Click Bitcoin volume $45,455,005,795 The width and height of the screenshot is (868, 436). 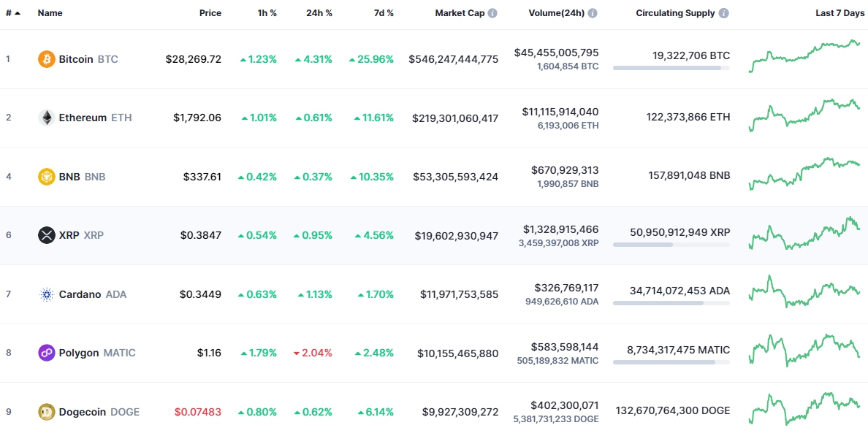point(556,53)
